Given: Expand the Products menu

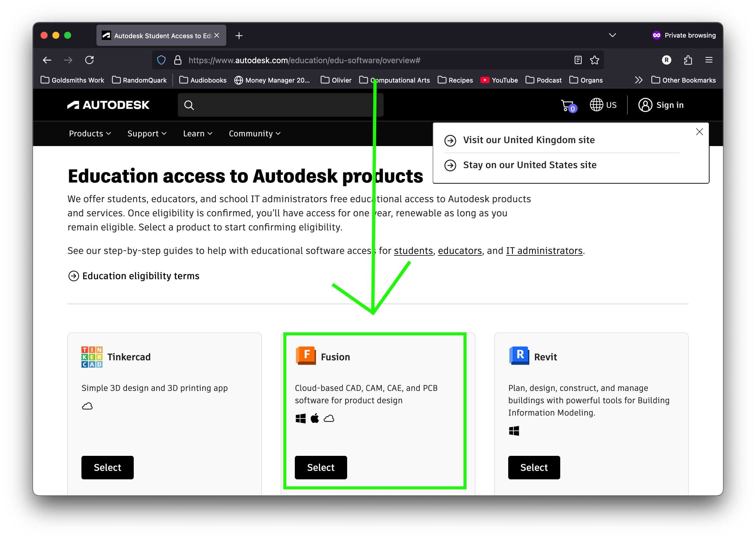Looking at the screenshot, I should coord(90,133).
